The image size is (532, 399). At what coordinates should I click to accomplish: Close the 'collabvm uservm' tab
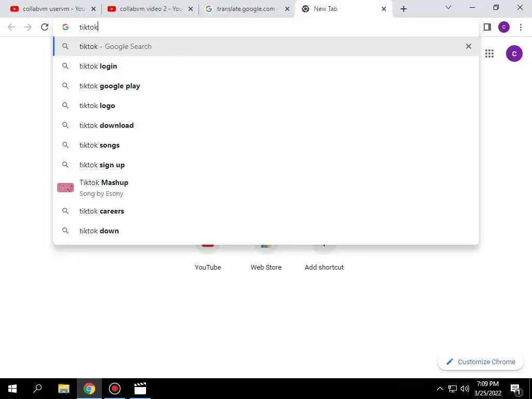click(94, 9)
